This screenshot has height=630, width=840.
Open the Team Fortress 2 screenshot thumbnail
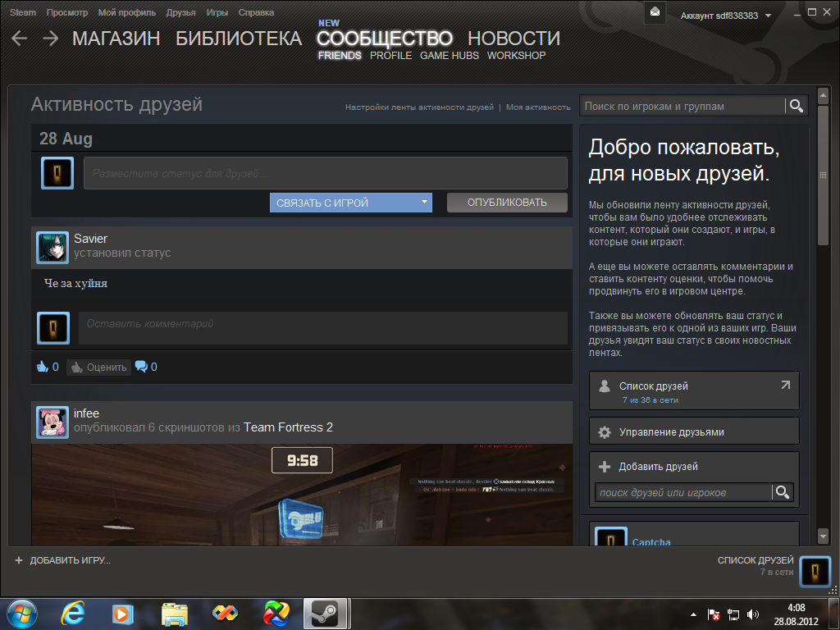(x=302, y=495)
